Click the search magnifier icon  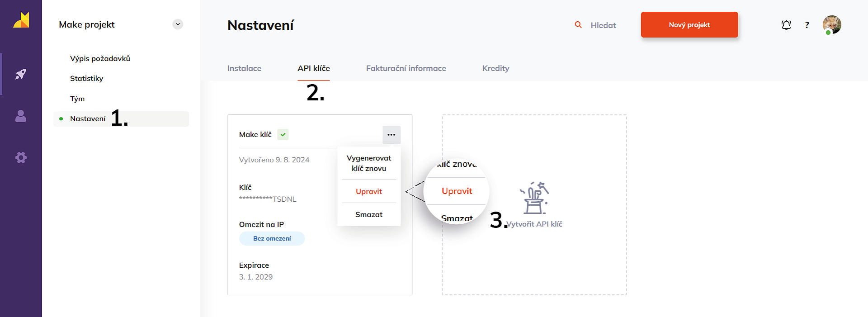578,25
